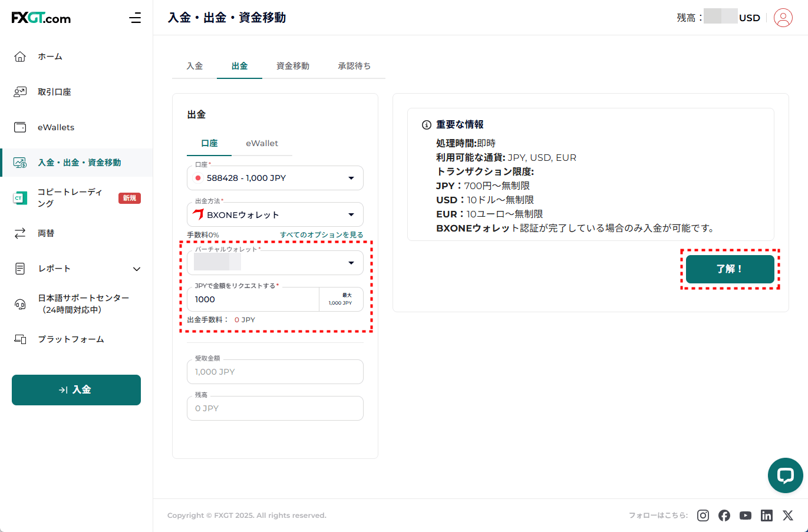
Task: Click the trading accounts (取引口座) icon
Action: [20, 92]
